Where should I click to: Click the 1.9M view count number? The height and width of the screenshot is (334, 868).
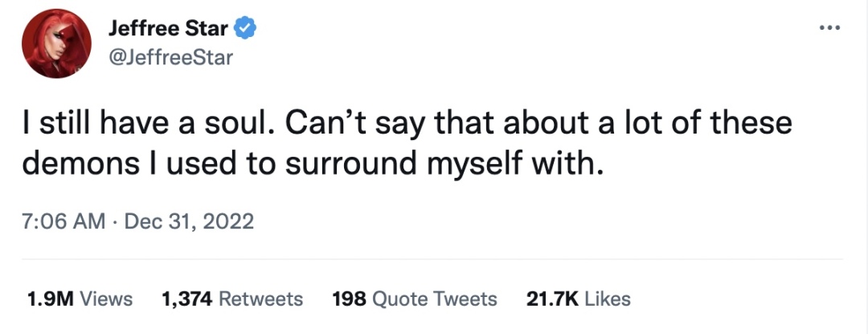click(50, 299)
